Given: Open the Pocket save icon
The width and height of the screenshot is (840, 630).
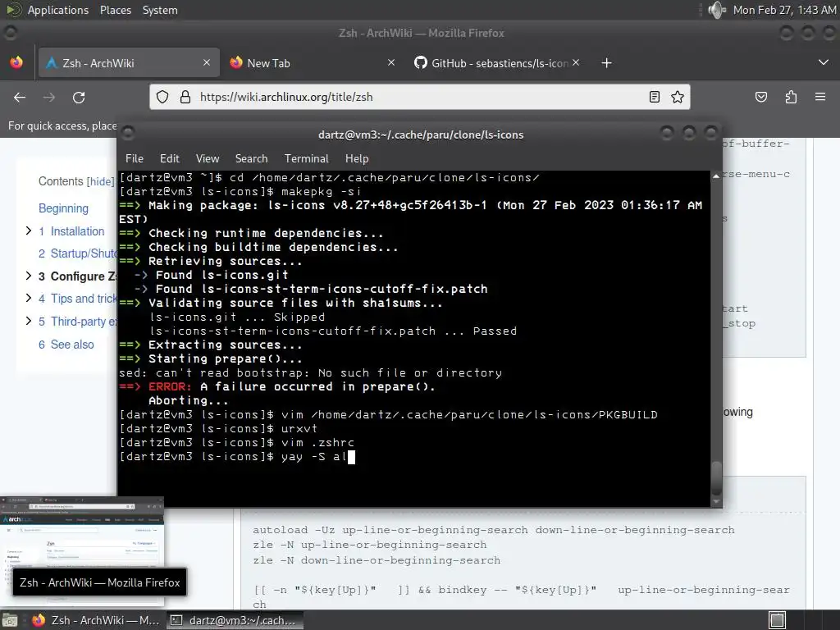Looking at the screenshot, I should [x=761, y=97].
